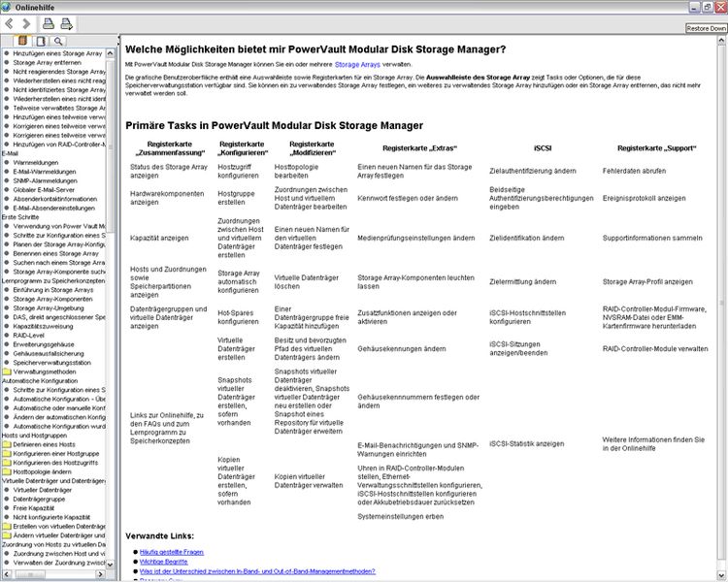728x582 pixels.
Task: Select Kapazitätszuweisung topic
Action: point(43,326)
